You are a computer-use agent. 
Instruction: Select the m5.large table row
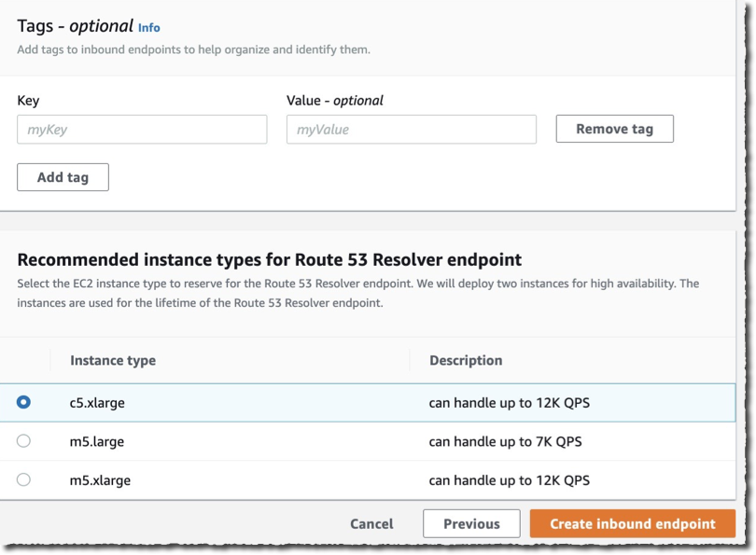[x=233, y=439]
